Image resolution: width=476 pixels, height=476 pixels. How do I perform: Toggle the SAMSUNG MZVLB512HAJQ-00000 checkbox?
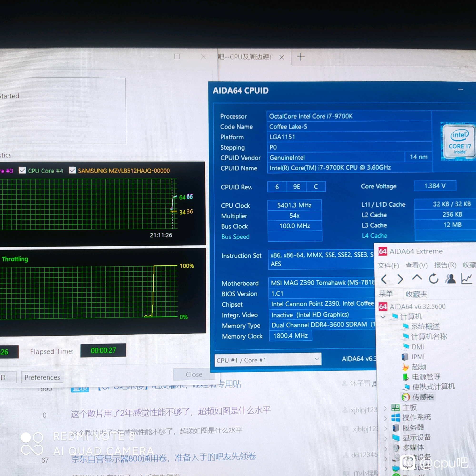(x=72, y=170)
